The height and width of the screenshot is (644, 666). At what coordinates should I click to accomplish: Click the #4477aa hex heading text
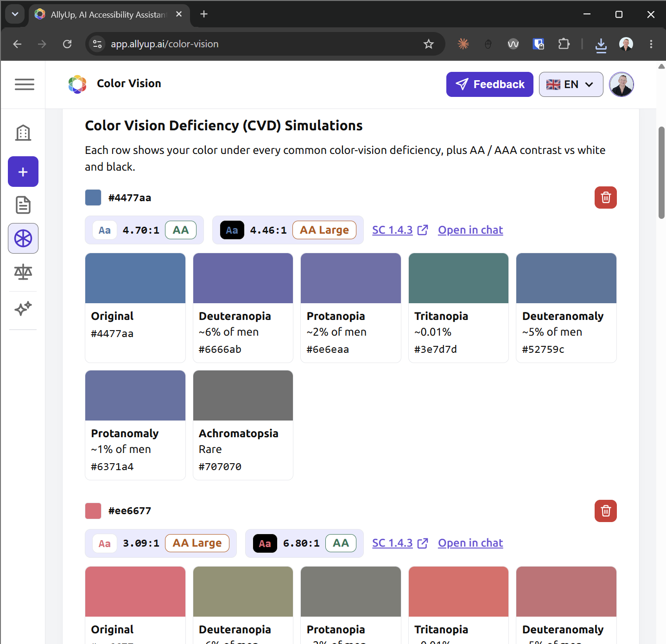(130, 198)
